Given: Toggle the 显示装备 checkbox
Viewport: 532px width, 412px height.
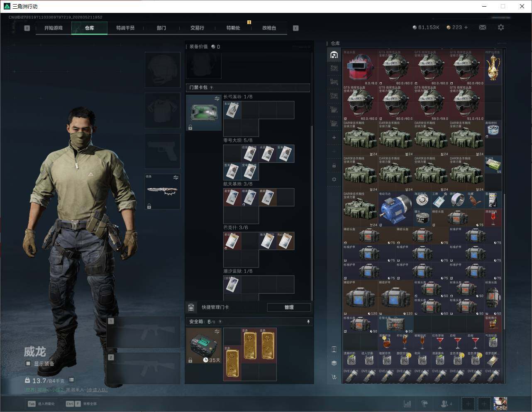Looking at the screenshot, I should pyautogui.click(x=28, y=363).
